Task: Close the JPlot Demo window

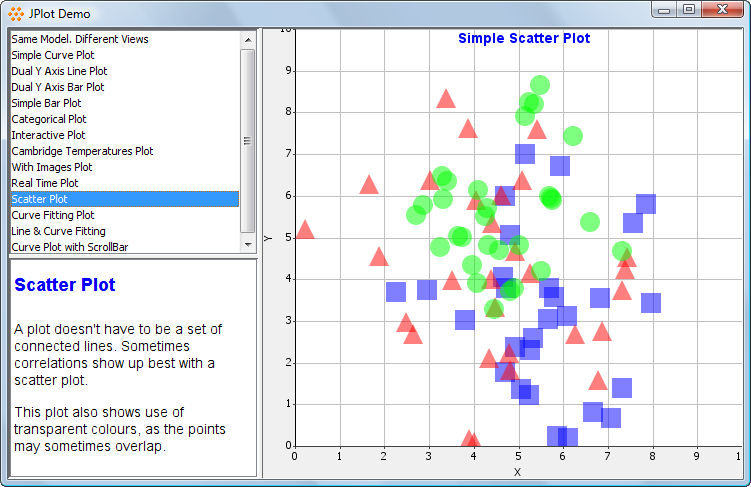Action: coord(722,10)
